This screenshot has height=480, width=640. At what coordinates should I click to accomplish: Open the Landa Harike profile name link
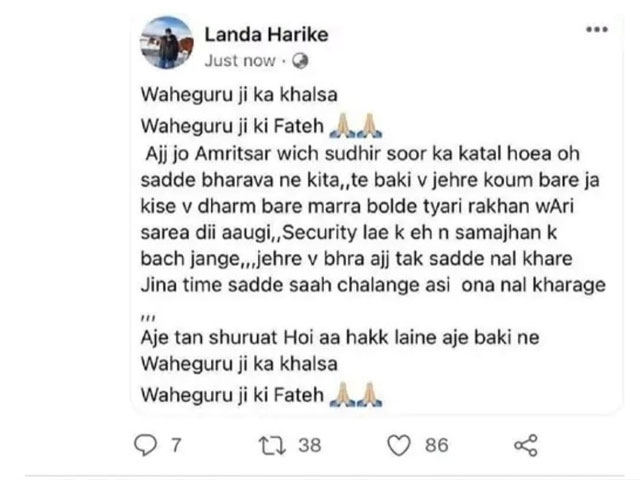click(x=266, y=34)
